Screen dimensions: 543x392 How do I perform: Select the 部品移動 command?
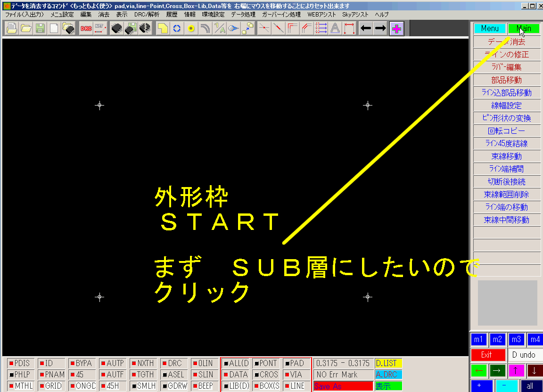[507, 80]
